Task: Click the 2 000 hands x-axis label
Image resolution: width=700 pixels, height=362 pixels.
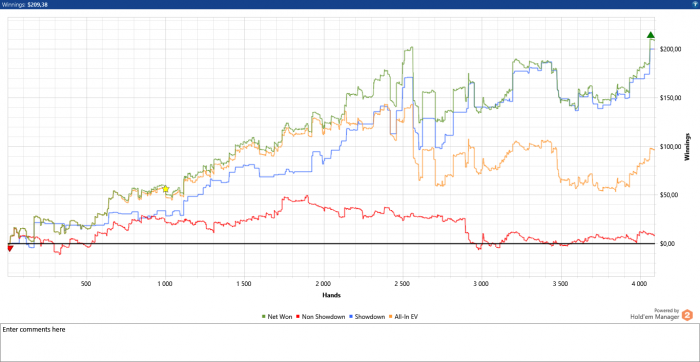Action: 323,283
